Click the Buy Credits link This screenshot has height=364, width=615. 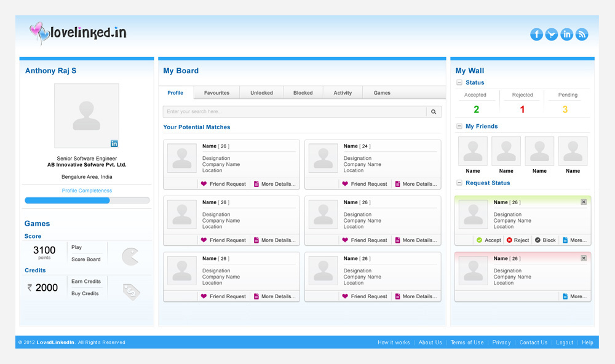(85, 293)
